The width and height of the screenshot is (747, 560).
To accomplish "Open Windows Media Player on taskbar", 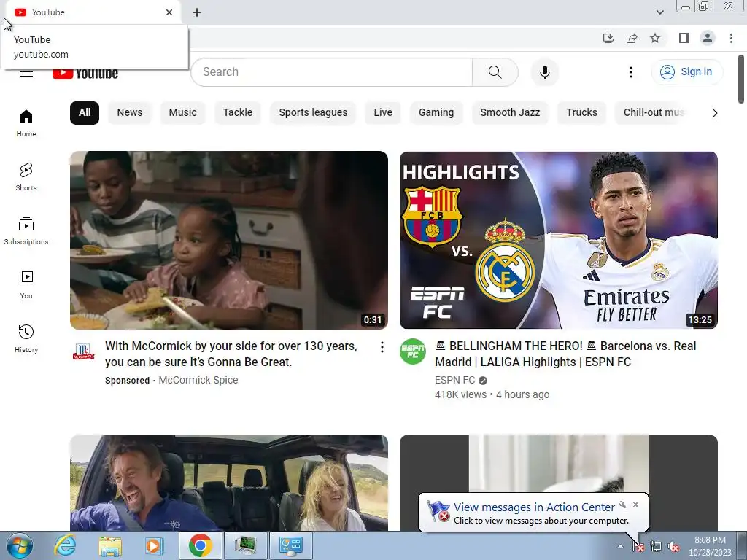I will (153, 545).
